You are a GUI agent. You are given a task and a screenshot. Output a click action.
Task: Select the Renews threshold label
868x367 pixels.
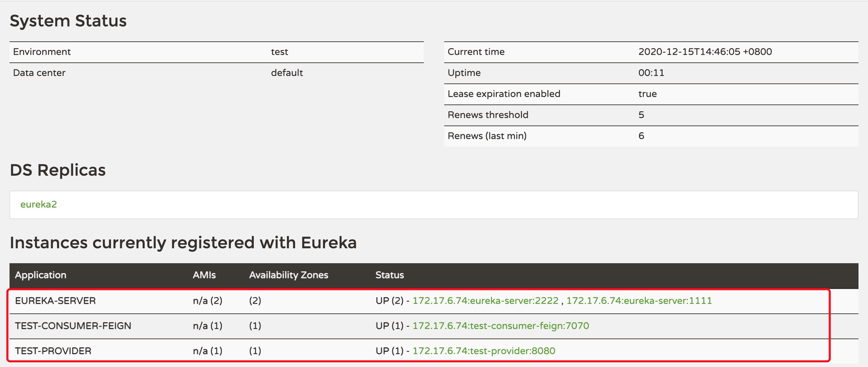point(488,115)
